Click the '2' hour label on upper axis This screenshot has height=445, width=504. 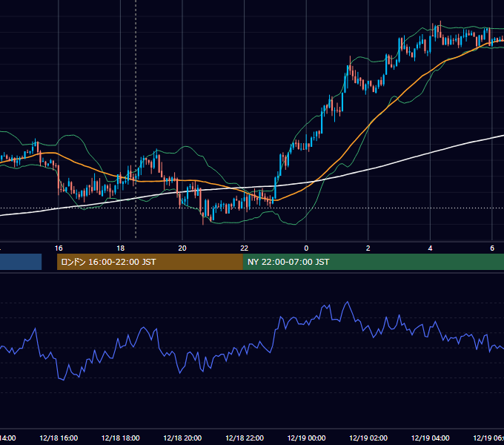click(368, 248)
